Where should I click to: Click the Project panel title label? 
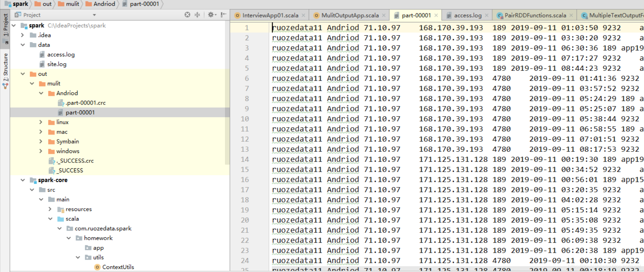(32, 15)
